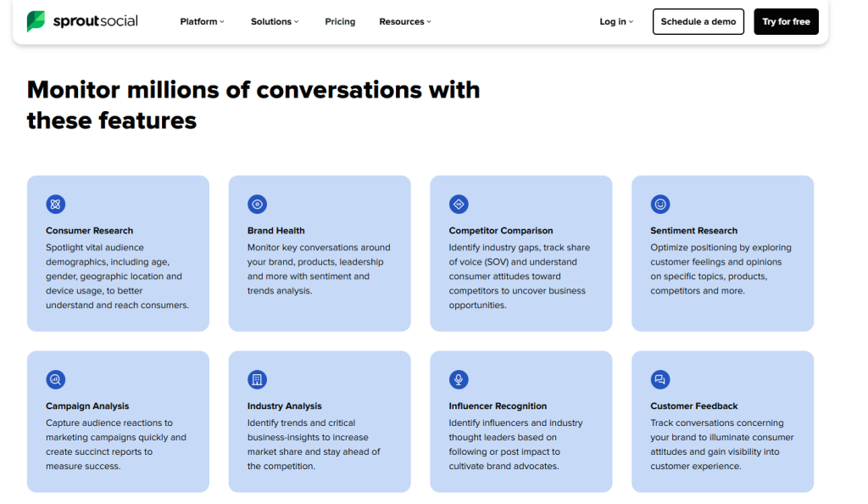Screen dimensions: 868x504
Task: Click the Try for free button
Action: pos(786,21)
